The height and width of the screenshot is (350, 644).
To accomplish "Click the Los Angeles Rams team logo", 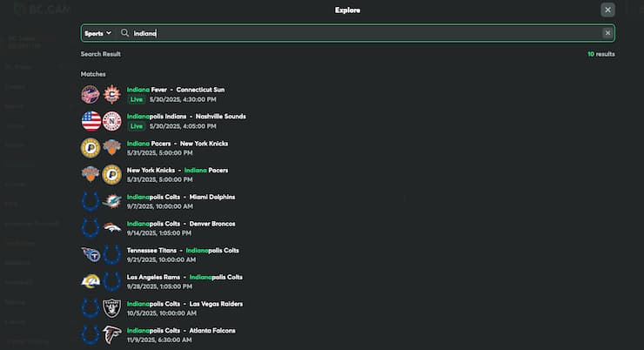I will click(91, 281).
